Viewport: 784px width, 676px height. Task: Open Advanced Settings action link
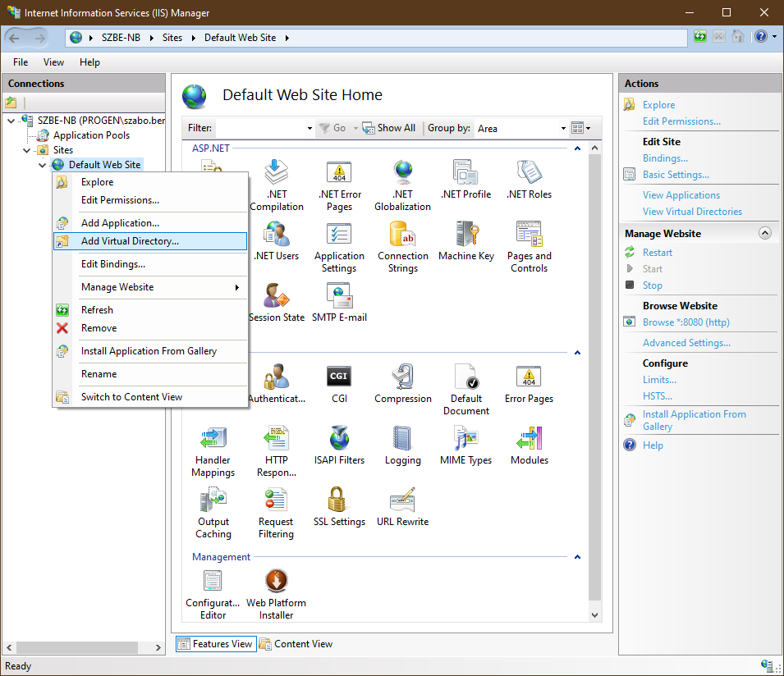[x=686, y=343]
